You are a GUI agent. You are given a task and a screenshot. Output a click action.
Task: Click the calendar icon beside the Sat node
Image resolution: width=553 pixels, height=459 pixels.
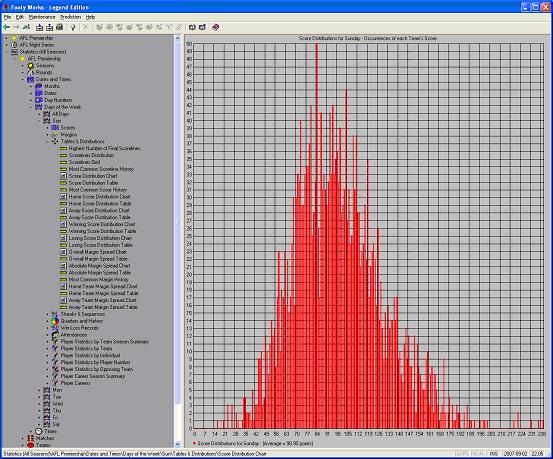[x=47, y=424]
